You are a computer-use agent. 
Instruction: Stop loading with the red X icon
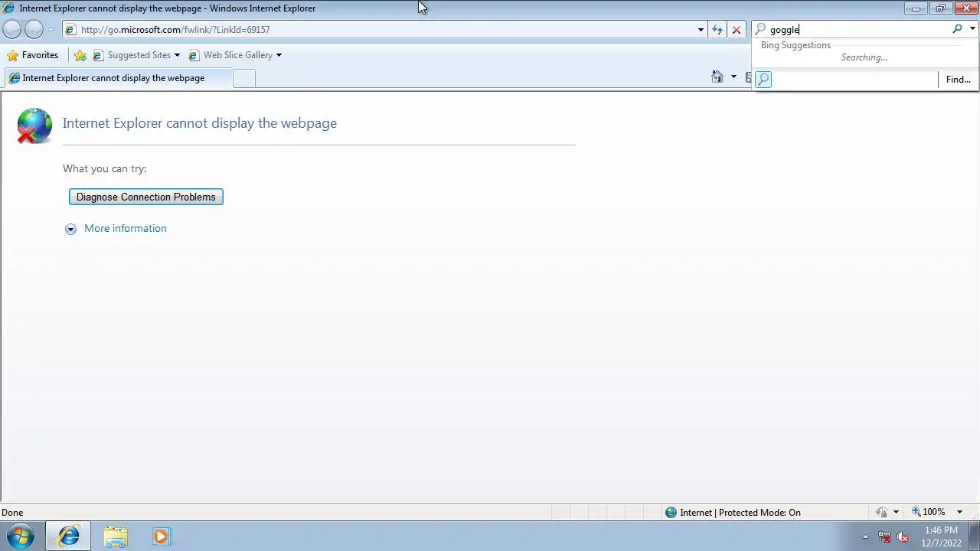click(737, 30)
